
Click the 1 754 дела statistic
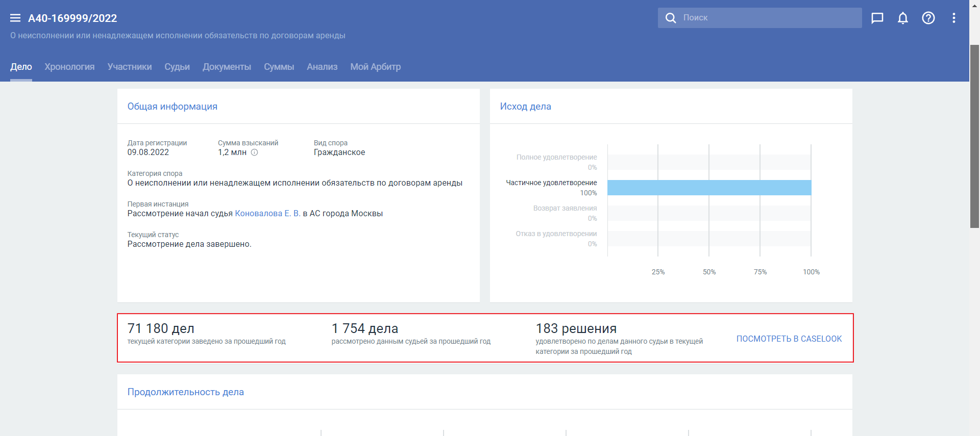click(365, 328)
